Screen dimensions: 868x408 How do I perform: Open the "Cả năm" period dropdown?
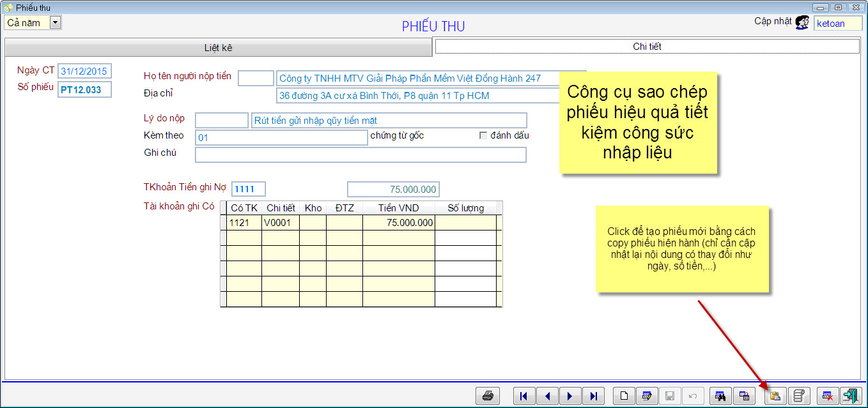(x=55, y=23)
